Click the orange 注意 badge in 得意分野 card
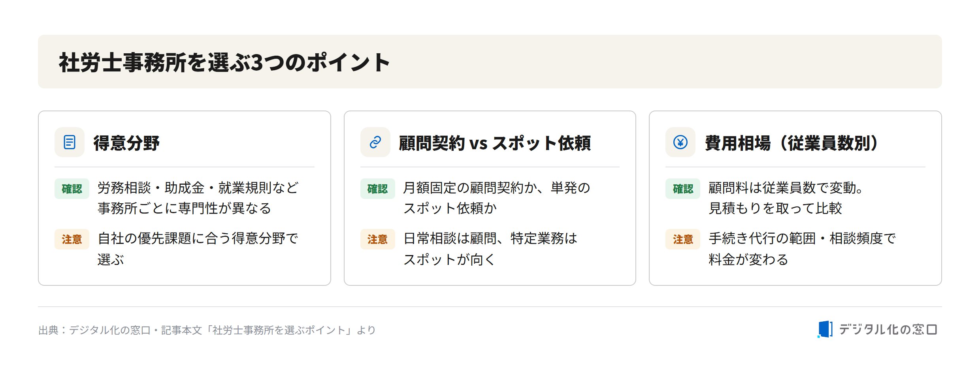 (x=72, y=239)
